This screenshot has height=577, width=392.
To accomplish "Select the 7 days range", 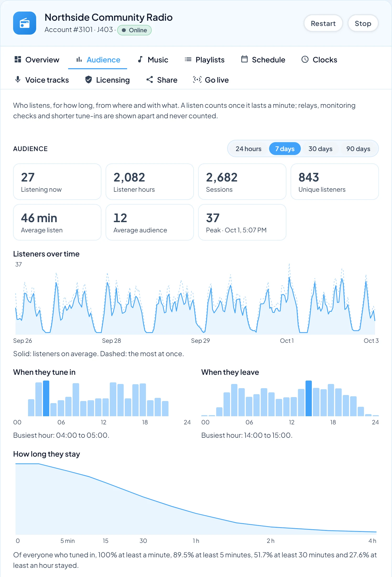I will (x=285, y=149).
